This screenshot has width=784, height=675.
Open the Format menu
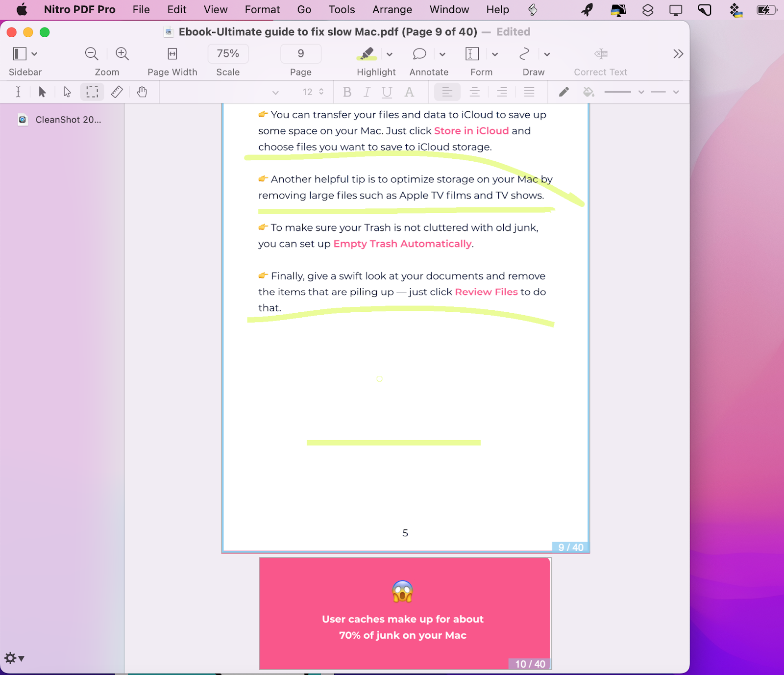263,10
